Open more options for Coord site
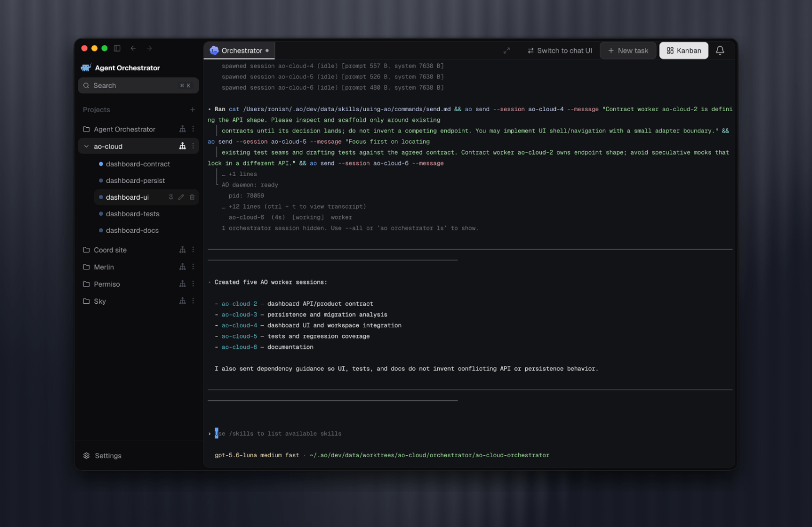Screen dimensions: 812x527 coord(193,250)
